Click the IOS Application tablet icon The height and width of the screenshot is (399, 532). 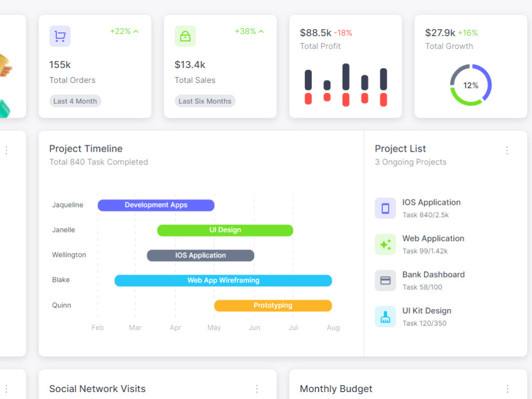point(385,208)
